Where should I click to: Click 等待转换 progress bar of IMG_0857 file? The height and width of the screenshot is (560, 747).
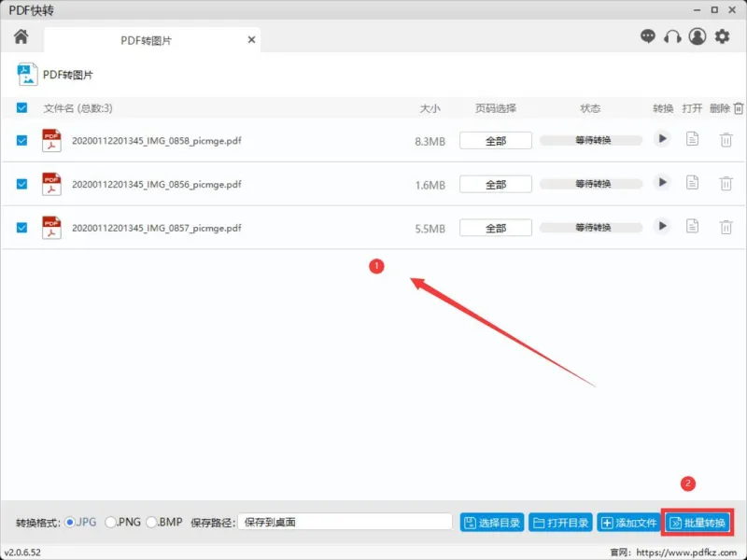pos(591,227)
